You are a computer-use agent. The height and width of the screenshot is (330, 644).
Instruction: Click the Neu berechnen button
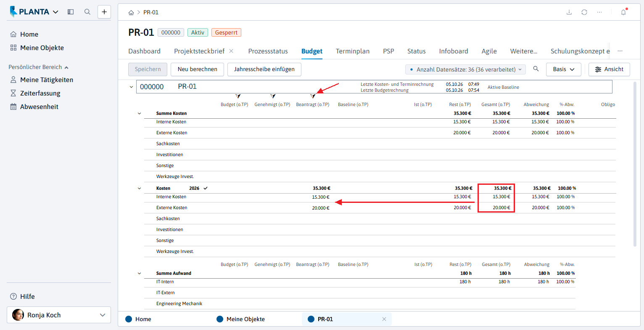pos(197,69)
